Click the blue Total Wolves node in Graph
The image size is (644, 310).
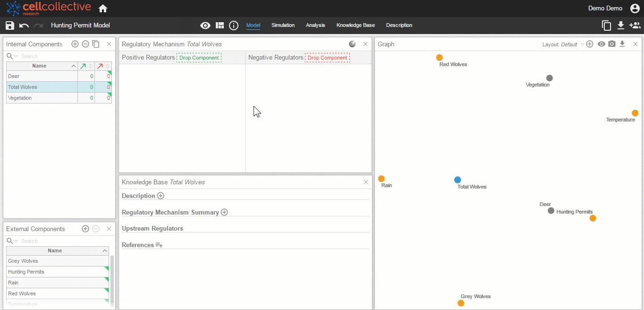point(458,180)
